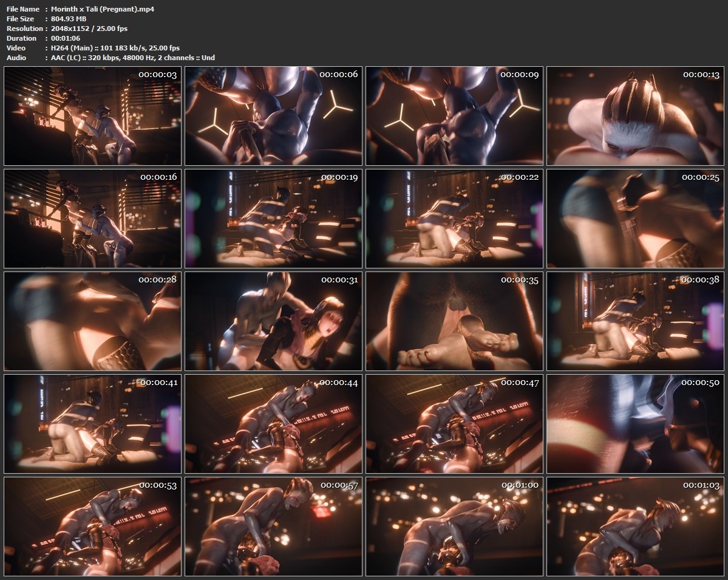
Task: Open the thumbnail frame stamped 00:00:09
Action: (x=454, y=115)
